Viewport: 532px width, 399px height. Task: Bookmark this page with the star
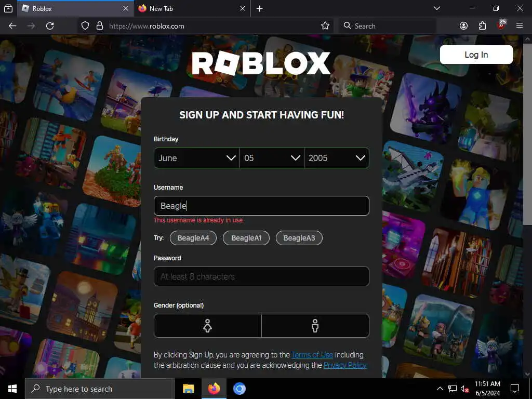(x=325, y=26)
